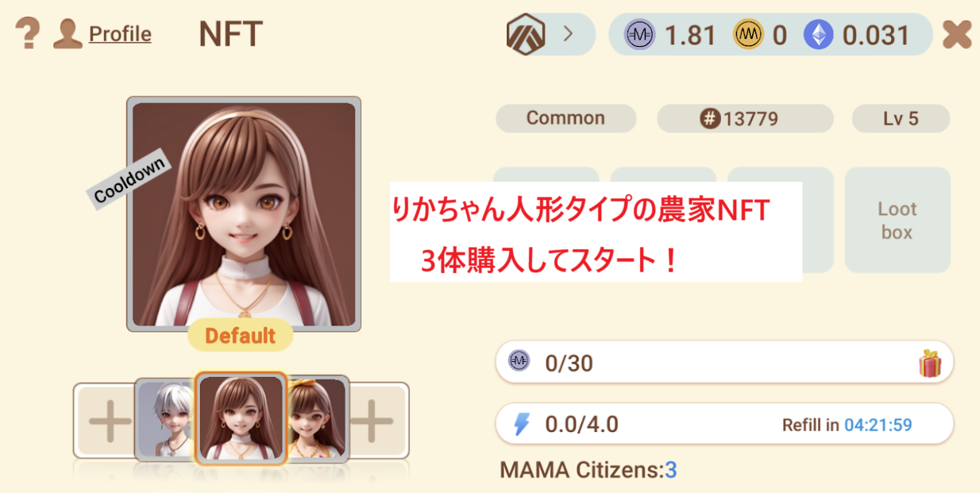Image resolution: width=980 pixels, height=493 pixels.
Task: Open the Loot box slot
Action: point(897,220)
